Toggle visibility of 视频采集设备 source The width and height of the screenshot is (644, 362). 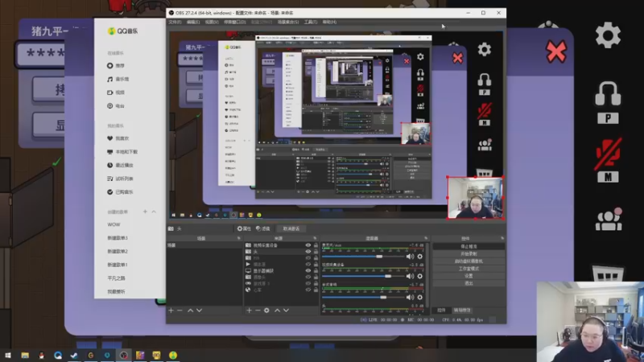point(308,245)
